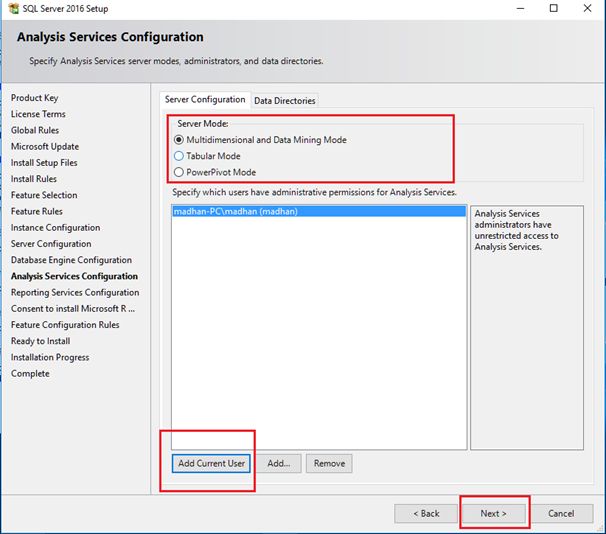Click the Feature Selection step
This screenshot has width=606, height=534.
click(44, 195)
